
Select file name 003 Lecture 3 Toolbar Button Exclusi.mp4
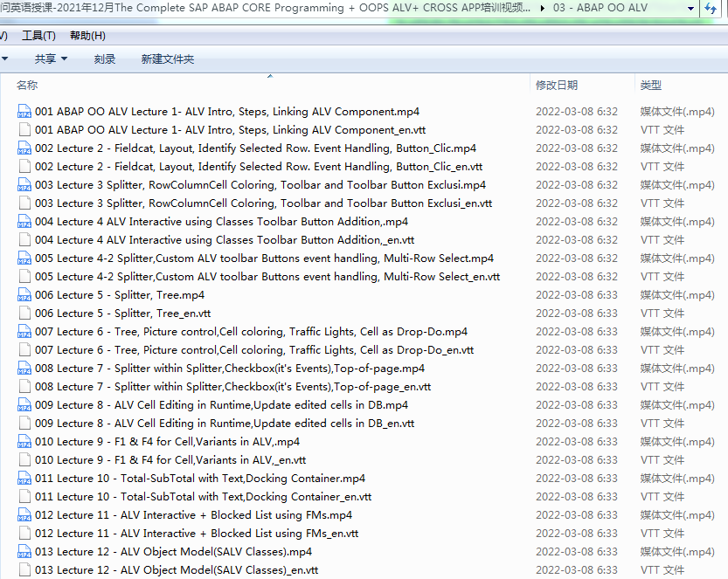[x=260, y=184]
